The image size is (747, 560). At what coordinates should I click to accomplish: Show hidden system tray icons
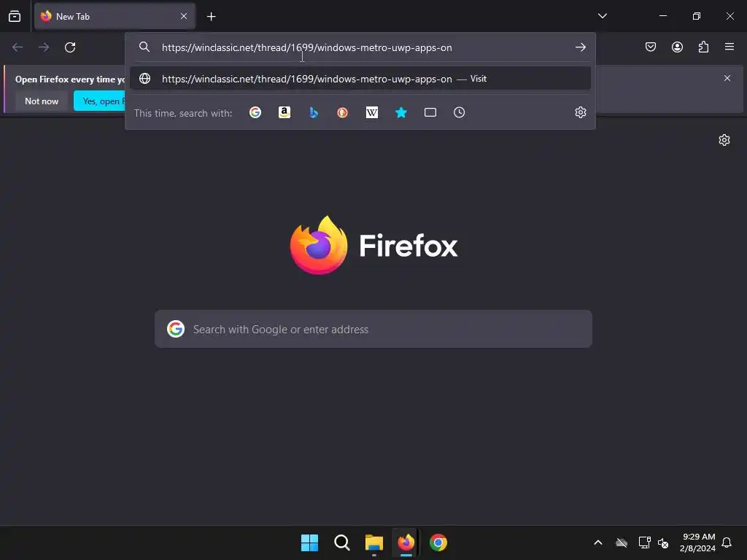click(x=598, y=542)
